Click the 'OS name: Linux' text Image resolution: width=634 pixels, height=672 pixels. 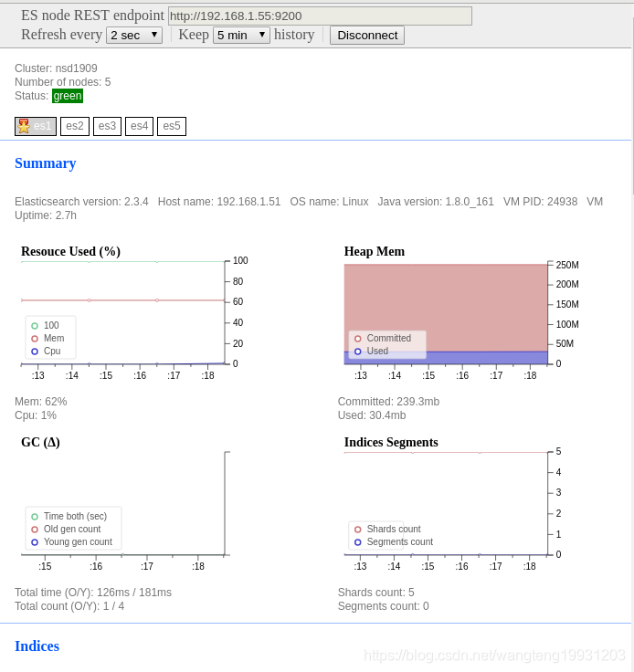(x=329, y=202)
